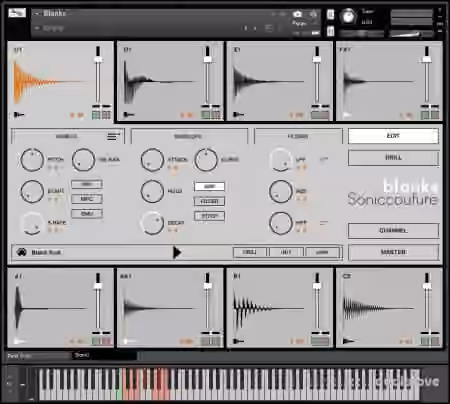Open the hamburger menu in Sample section

click(x=113, y=136)
